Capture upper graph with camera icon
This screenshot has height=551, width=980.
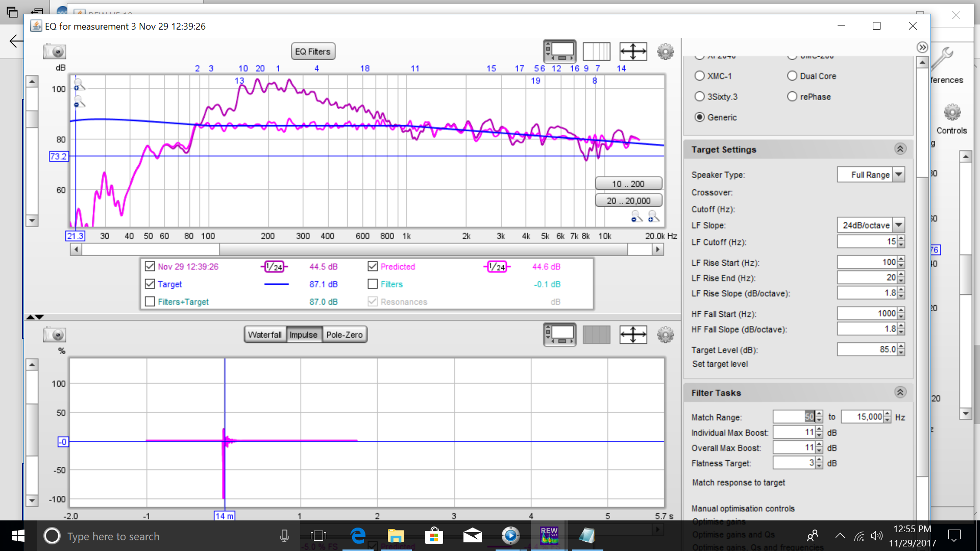coord(55,52)
